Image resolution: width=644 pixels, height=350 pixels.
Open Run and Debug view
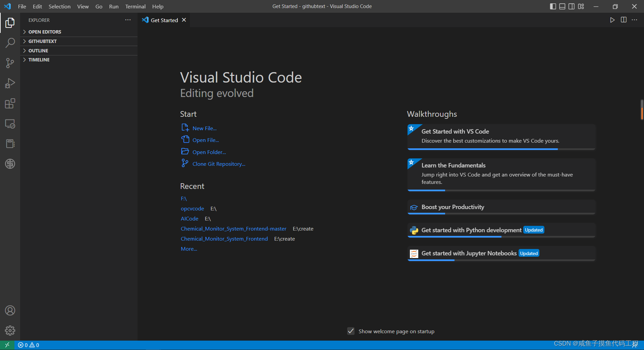[10, 83]
